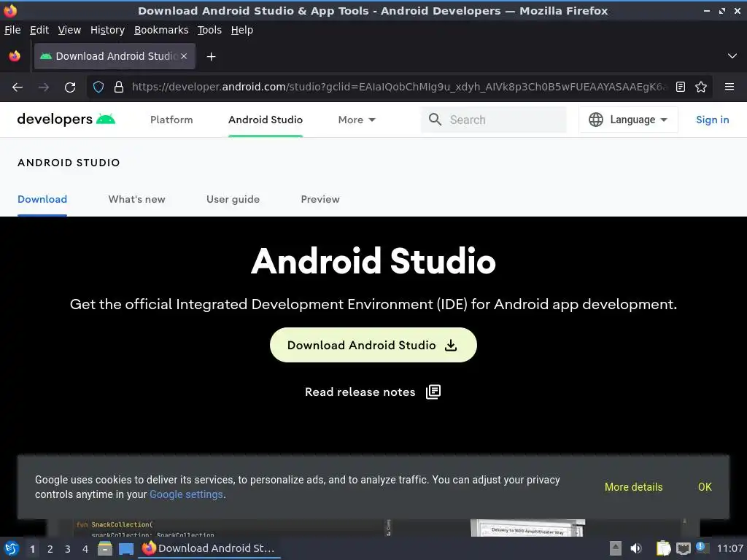The image size is (747, 560).
Task: Toggle reader view icon in address bar
Action: click(681, 87)
